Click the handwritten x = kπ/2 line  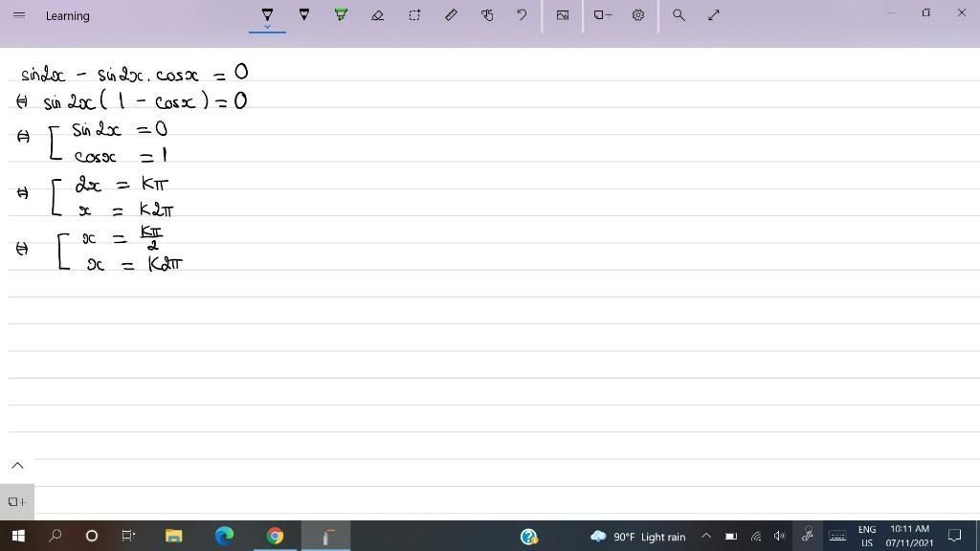(122, 238)
